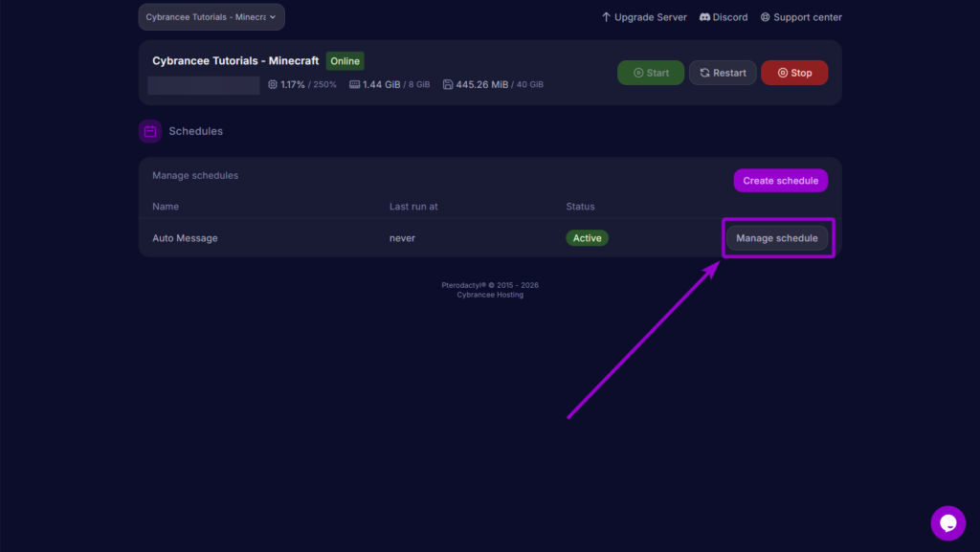Click the disk usage icon
The width and height of the screenshot is (980, 552).
[447, 84]
